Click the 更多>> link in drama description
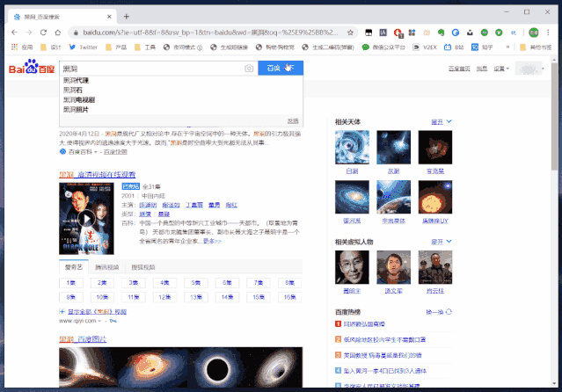The width and height of the screenshot is (562, 392). coord(212,241)
